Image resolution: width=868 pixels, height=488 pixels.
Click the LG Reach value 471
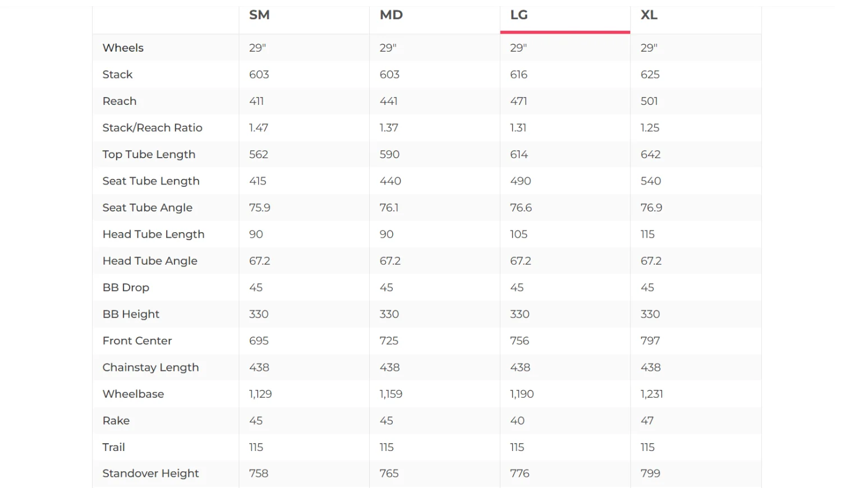click(518, 101)
